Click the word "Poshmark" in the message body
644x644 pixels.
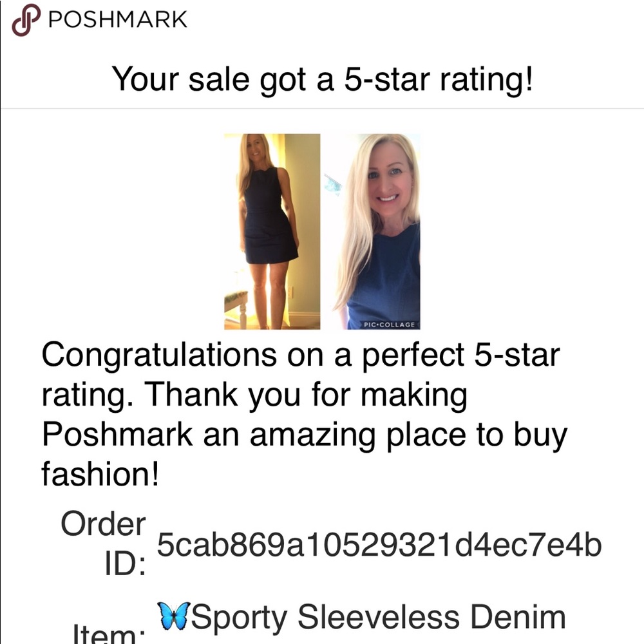point(117,435)
